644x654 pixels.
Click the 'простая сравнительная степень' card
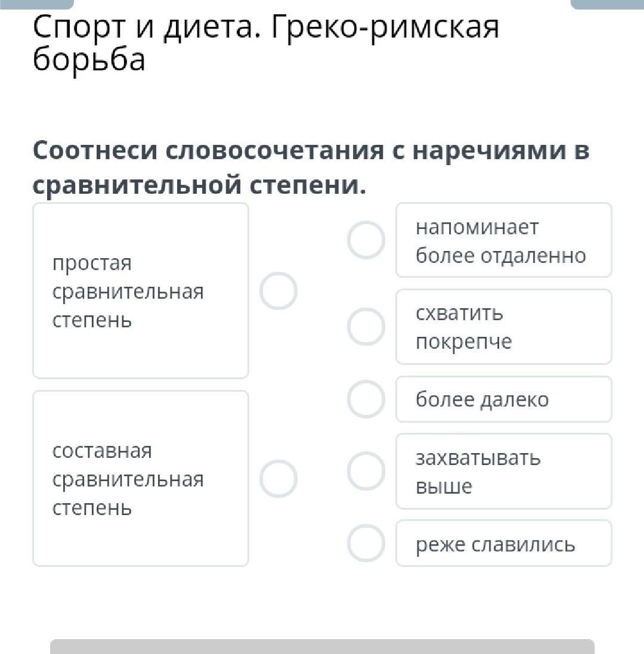click(x=140, y=291)
